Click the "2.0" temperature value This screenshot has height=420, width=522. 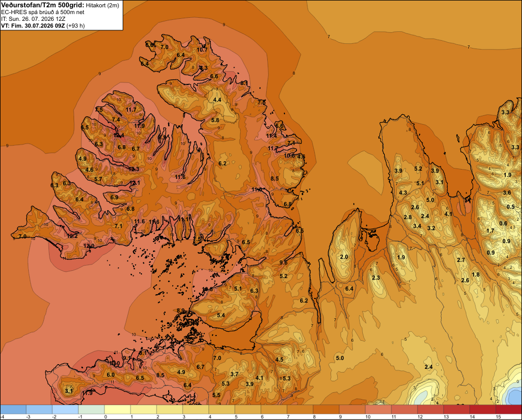coord(344,257)
